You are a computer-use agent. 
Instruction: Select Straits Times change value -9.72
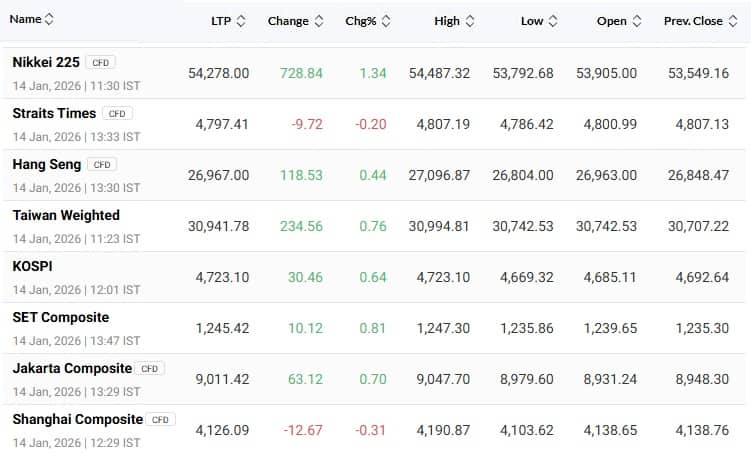click(x=307, y=125)
